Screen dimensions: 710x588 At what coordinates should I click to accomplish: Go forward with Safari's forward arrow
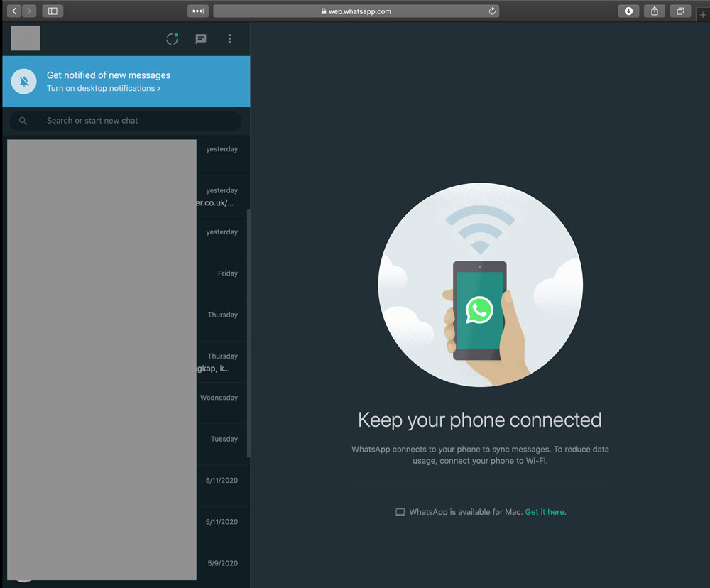(x=29, y=11)
